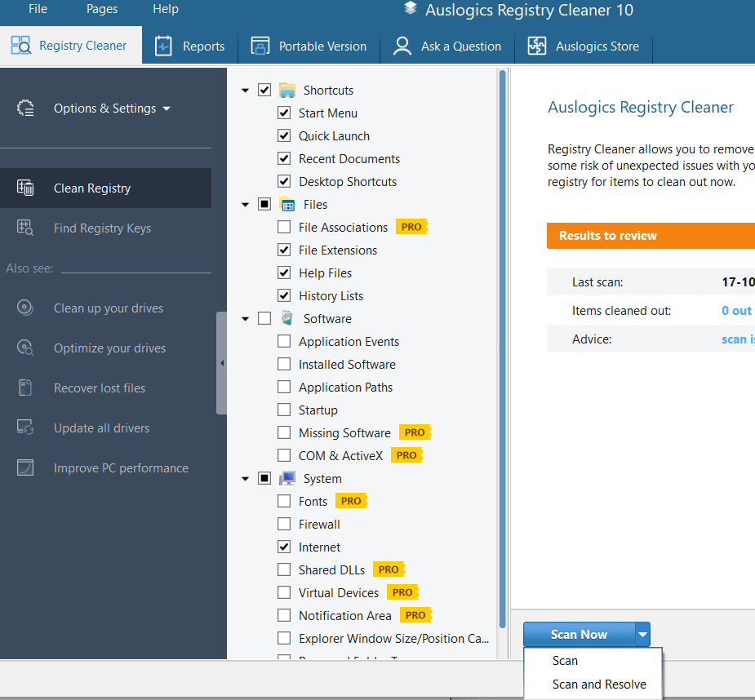Check the Installed Software checkbox
The height and width of the screenshot is (700, 755).
(284, 364)
